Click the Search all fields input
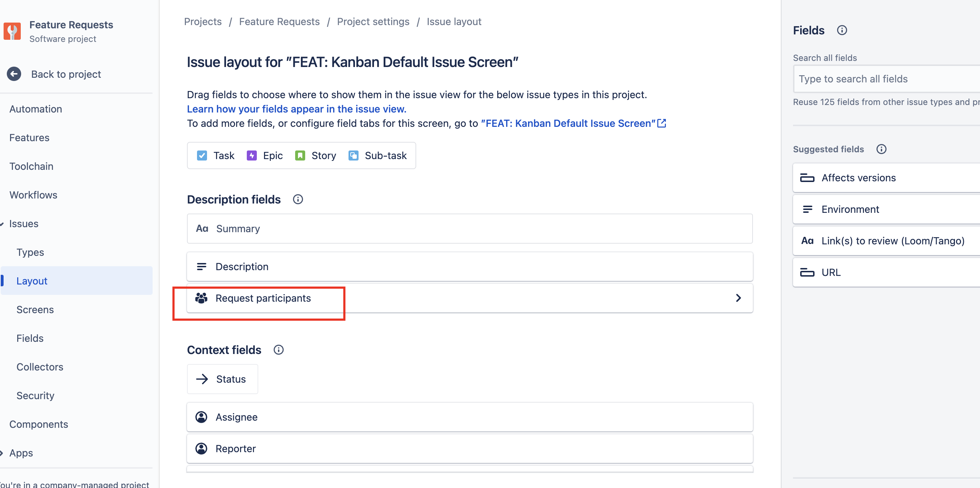The width and height of the screenshot is (980, 488). (x=887, y=79)
